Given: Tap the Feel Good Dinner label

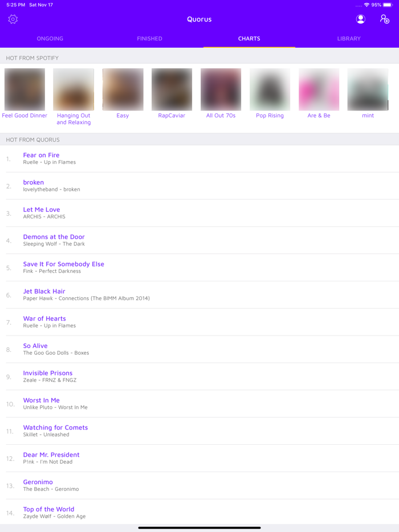Looking at the screenshot, I should pyautogui.click(x=25, y=116).
